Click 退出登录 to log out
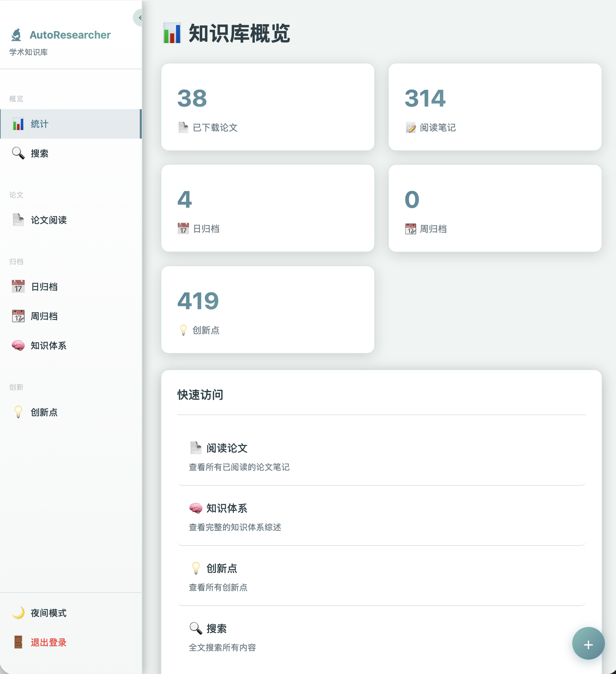Image resolution: width=616 pixels, height=674 pixels. point(71,643)
